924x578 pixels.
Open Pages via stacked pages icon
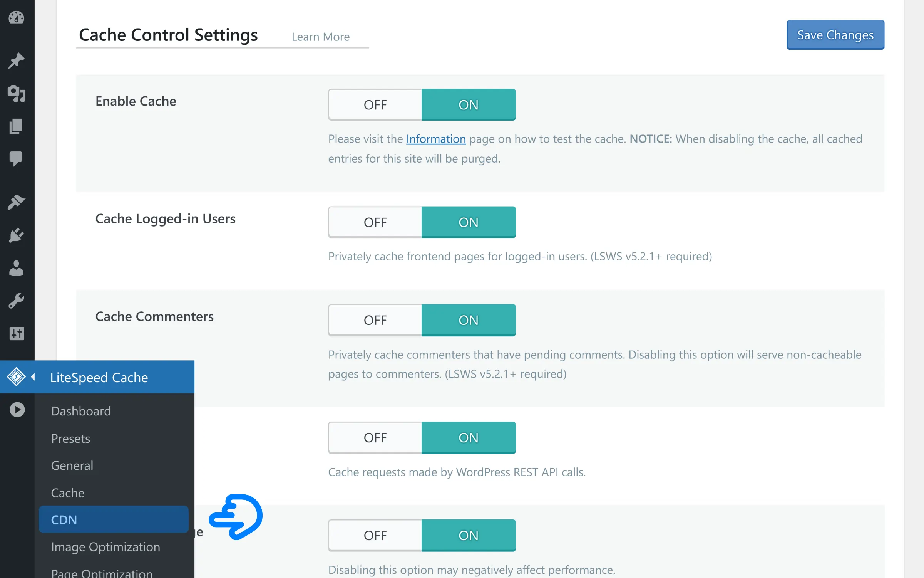click(x=16, y=126)
